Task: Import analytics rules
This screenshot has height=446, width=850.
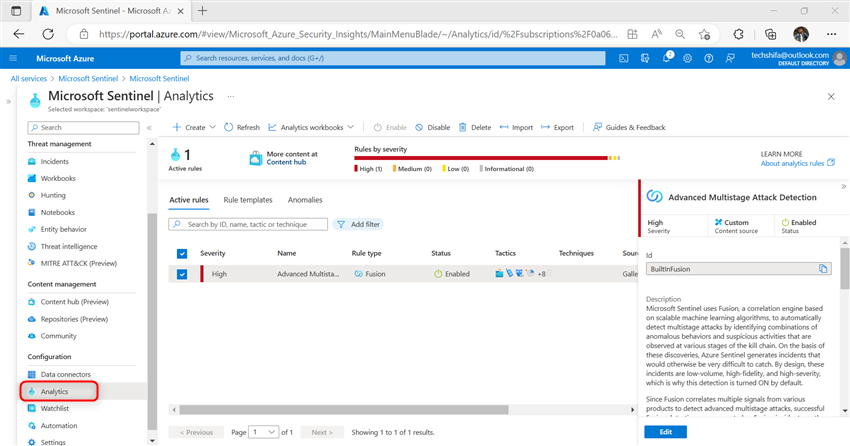Action: (516, 127)
